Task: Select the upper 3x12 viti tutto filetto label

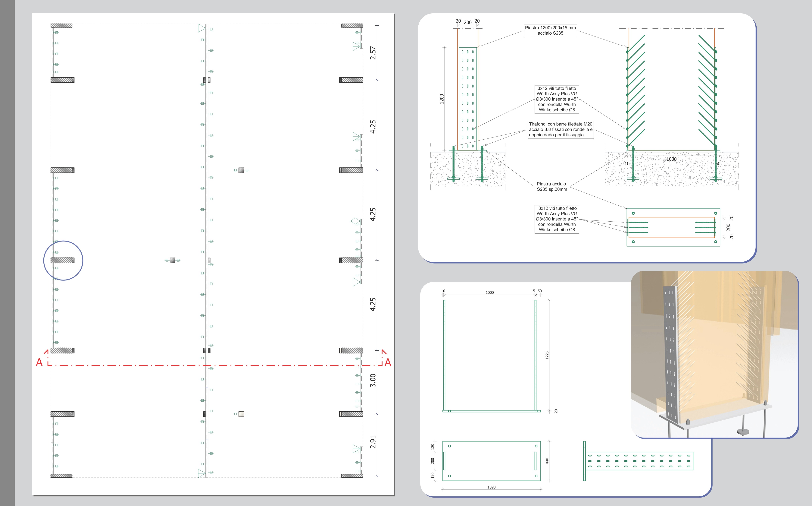Action: click(x=557, y=99)
